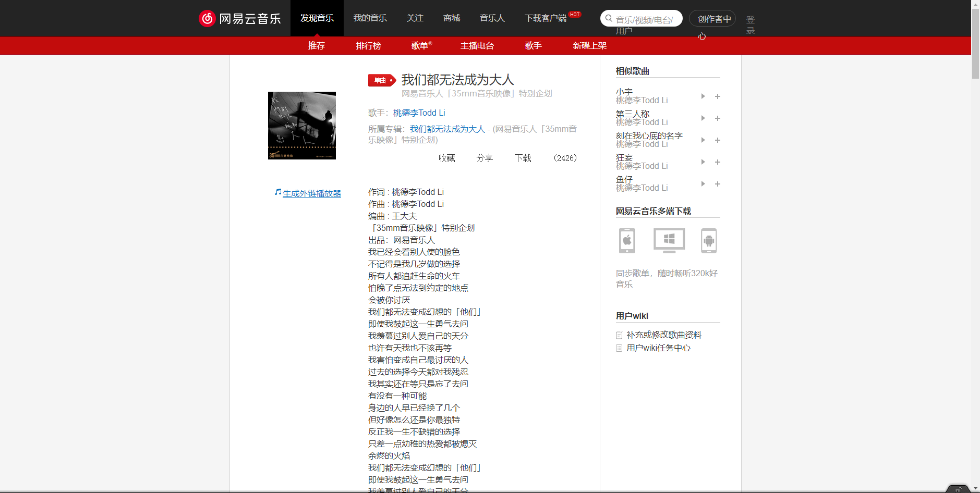The image size is (980, 493).
Task: Click the 登录 button
Action: [x=749, y=24]
